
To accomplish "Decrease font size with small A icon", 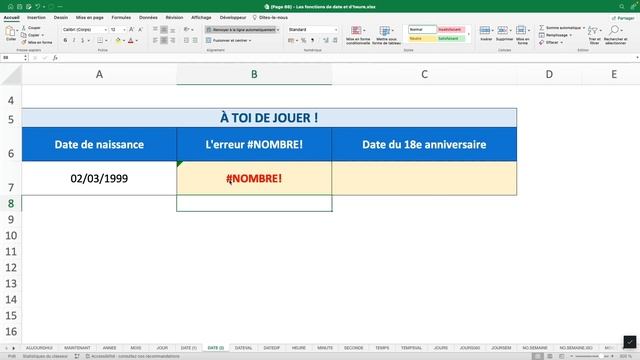I will tap(140, 29).
